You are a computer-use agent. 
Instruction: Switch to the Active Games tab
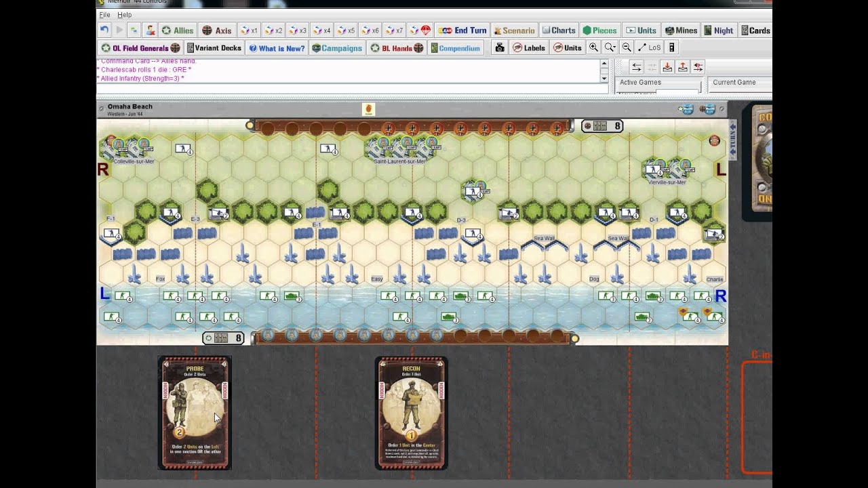tap(640, 82)
